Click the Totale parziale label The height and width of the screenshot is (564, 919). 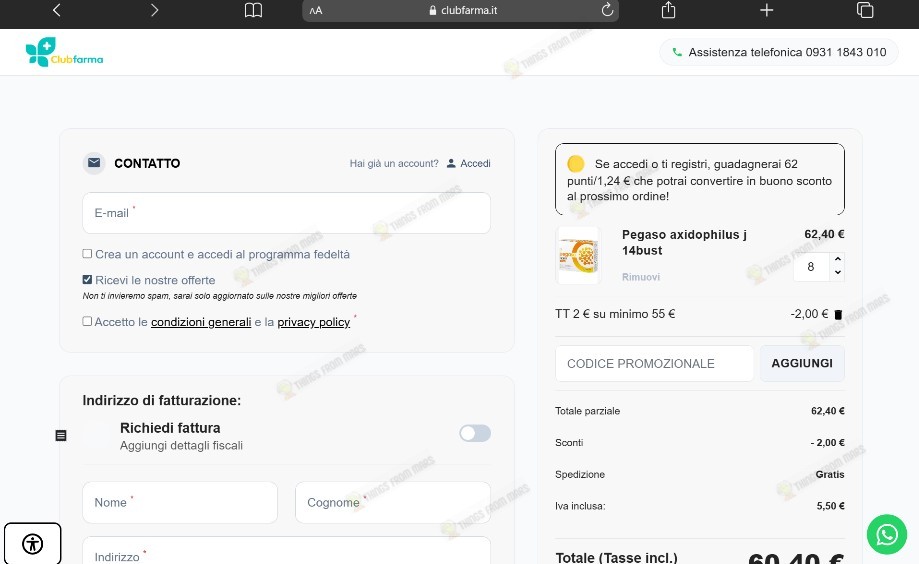pyautogui.click(x=587, y=411)
